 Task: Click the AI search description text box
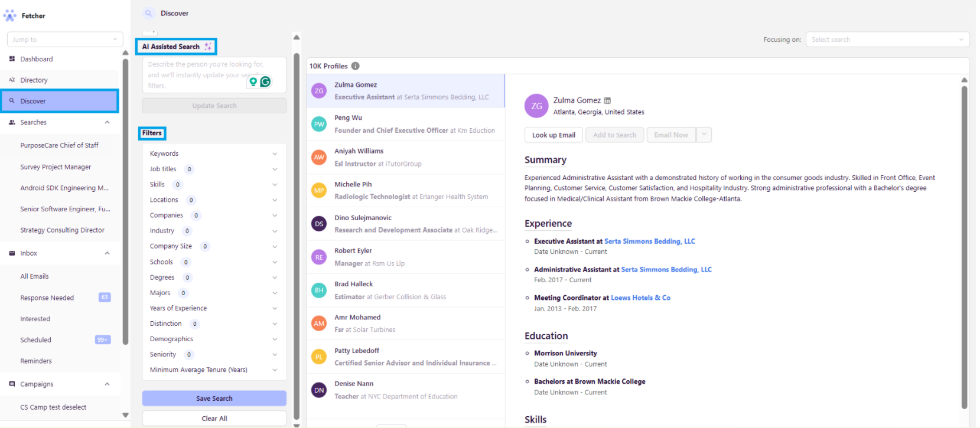click(x=214, y=75)
